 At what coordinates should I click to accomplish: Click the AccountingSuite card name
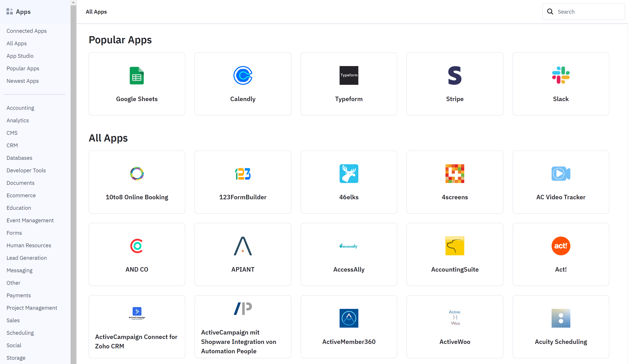click(x=455, y=269)
